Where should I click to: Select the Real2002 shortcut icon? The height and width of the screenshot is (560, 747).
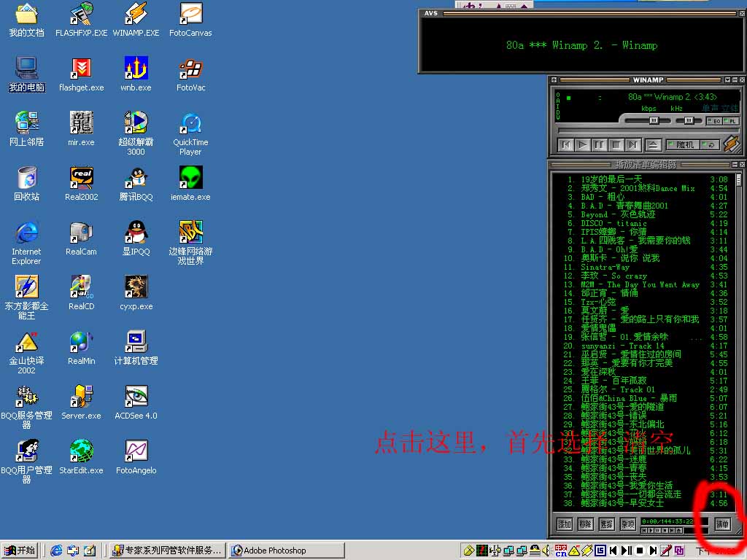[82, 183]
